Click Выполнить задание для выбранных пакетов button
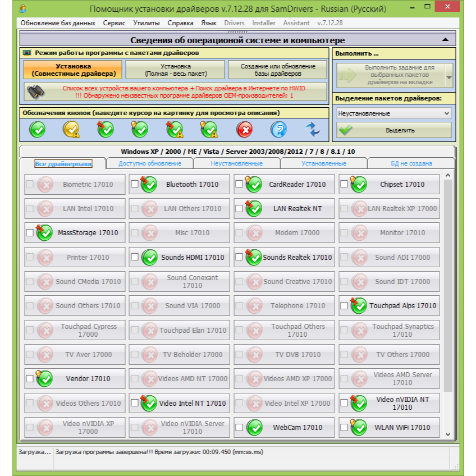This screenshot has width=476, height=476. (x=391, y=75)
